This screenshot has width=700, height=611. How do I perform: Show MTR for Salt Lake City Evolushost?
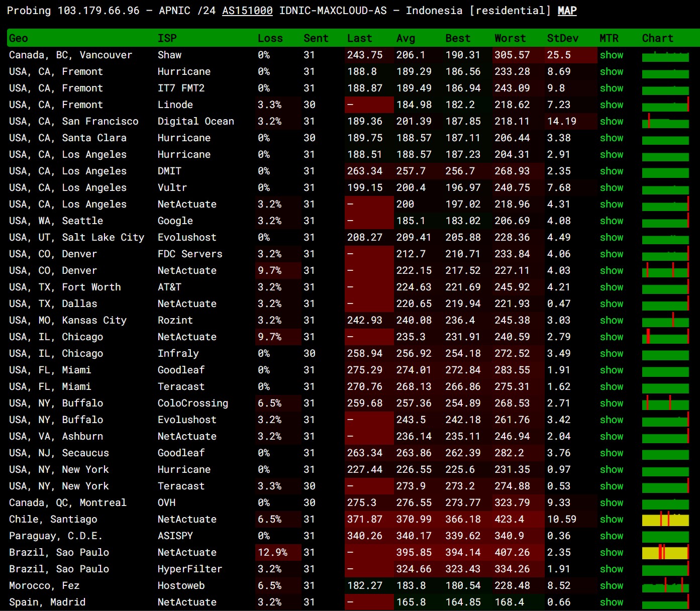pos(611,237)
